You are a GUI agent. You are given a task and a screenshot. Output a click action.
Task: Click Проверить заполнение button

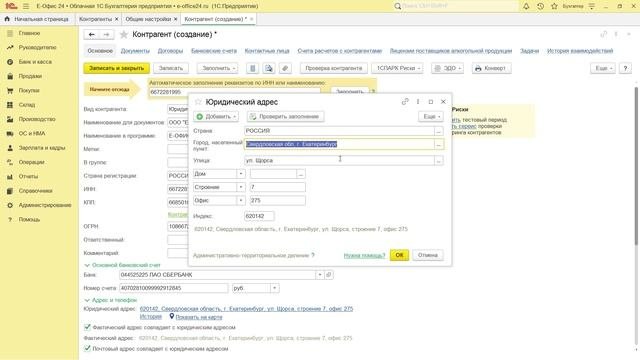(x=285, y=116)
